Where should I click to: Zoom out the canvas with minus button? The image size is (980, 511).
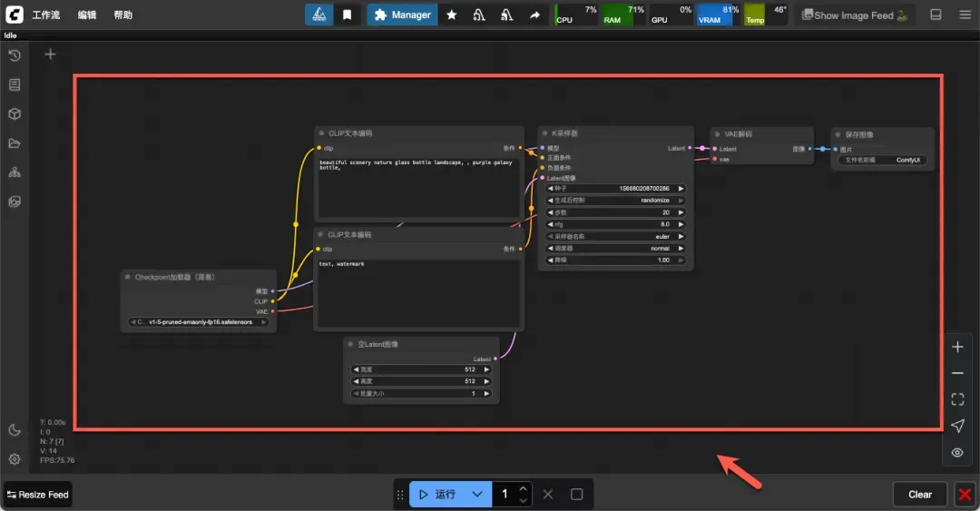(x=957, y=373)
